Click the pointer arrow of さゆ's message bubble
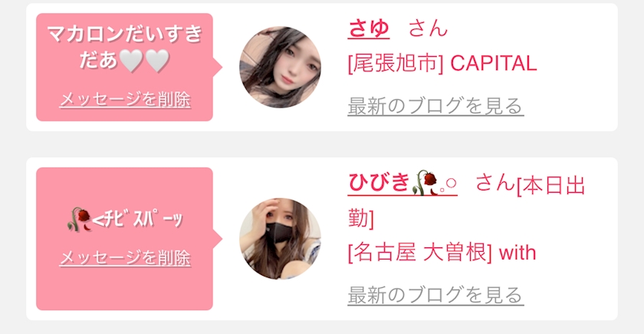Image resolution: width=644 pixels, height=334 pixels. click(x=218, y=67)
